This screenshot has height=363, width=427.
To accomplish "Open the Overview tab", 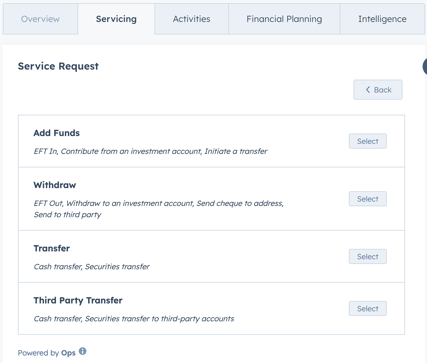I will [40, 19].
